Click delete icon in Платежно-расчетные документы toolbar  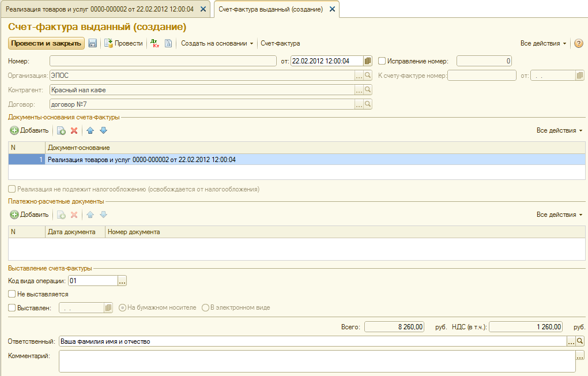pyautogui.click(x=74, y=215)
